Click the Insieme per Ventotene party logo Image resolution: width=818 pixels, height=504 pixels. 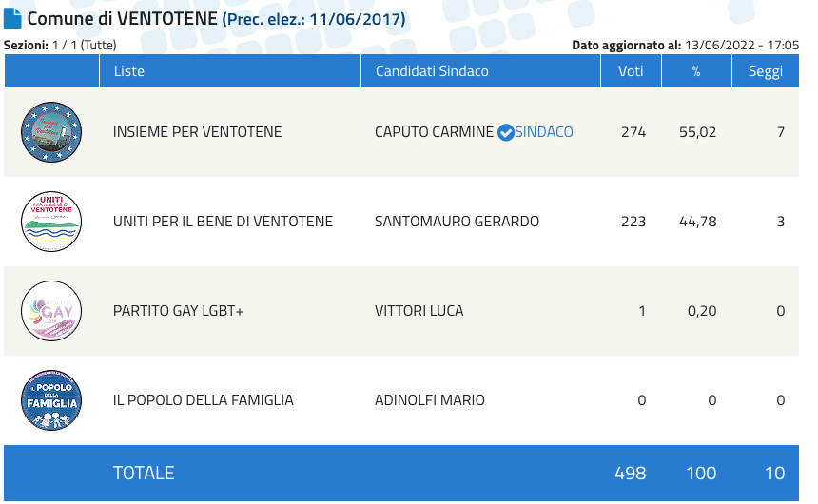[51, 132]
